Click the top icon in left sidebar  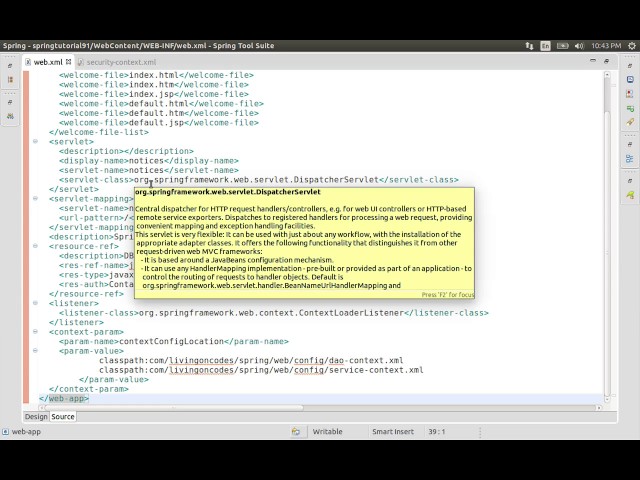click(10, 64)
